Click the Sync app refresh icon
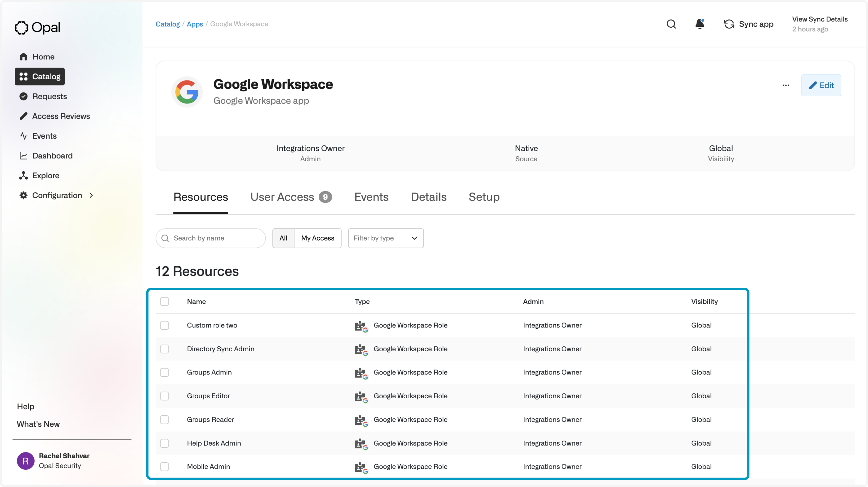The width and height of the screenshot is (868, 487). pos(729,24)
